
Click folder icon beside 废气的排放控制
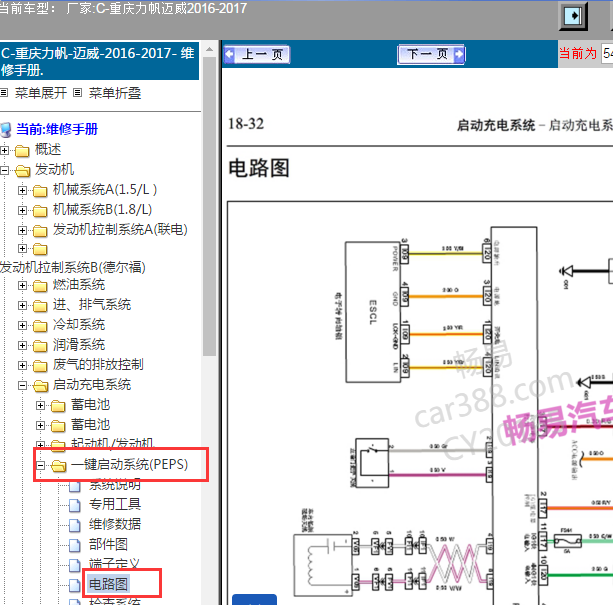(40, 365)
